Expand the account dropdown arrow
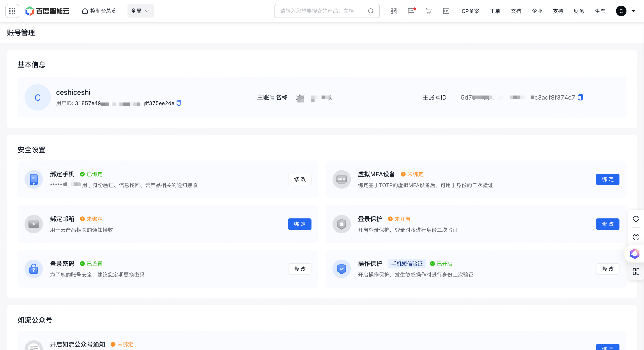The height and width of the screenshot is (350, 644). click(633, 11)
